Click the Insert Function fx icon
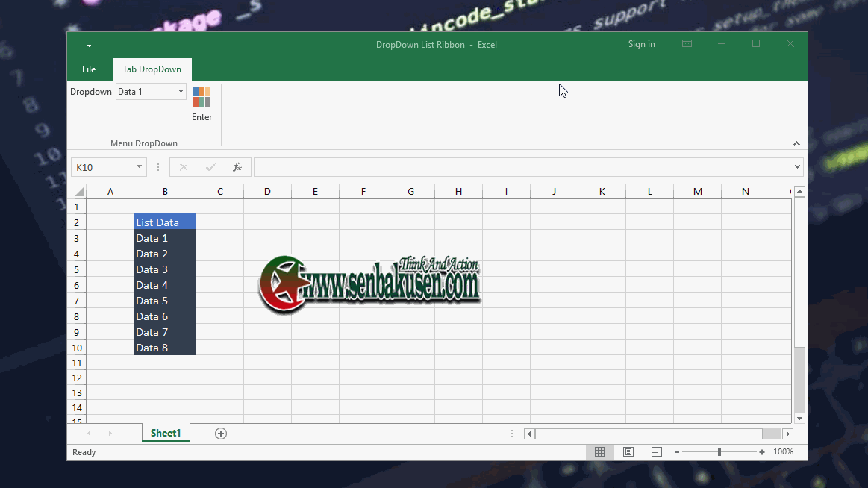 [x=237, y=166]
